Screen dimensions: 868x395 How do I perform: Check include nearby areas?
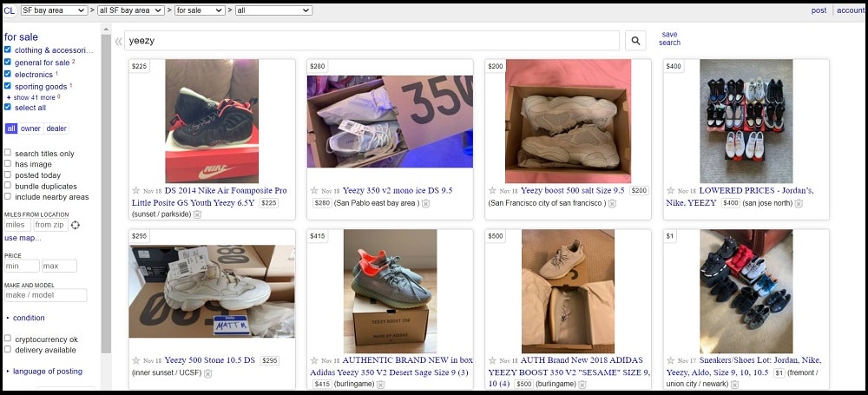click(x=8, y=197)
